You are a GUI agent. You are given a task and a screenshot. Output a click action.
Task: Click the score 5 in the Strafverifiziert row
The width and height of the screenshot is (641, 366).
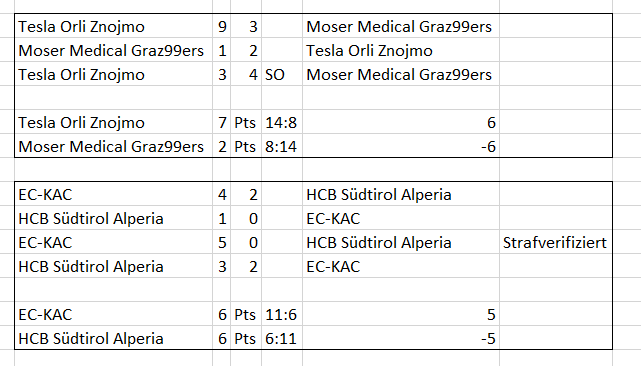222,243
